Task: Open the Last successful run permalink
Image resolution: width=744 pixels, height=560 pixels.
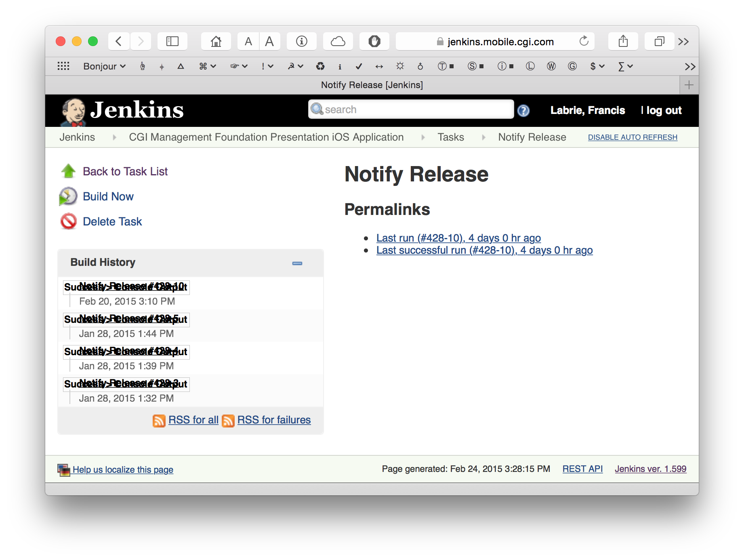Action: 484,251
